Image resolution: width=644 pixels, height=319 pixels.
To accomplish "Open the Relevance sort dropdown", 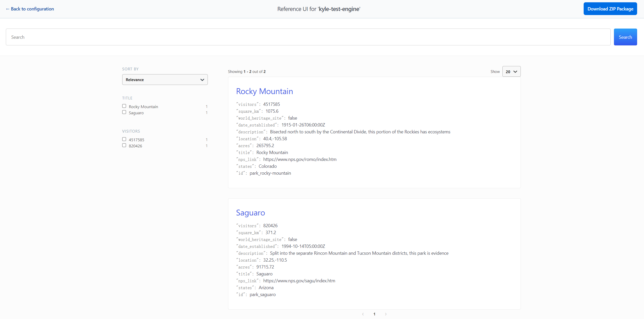I will pyautogui.click(x=165, y=80).
